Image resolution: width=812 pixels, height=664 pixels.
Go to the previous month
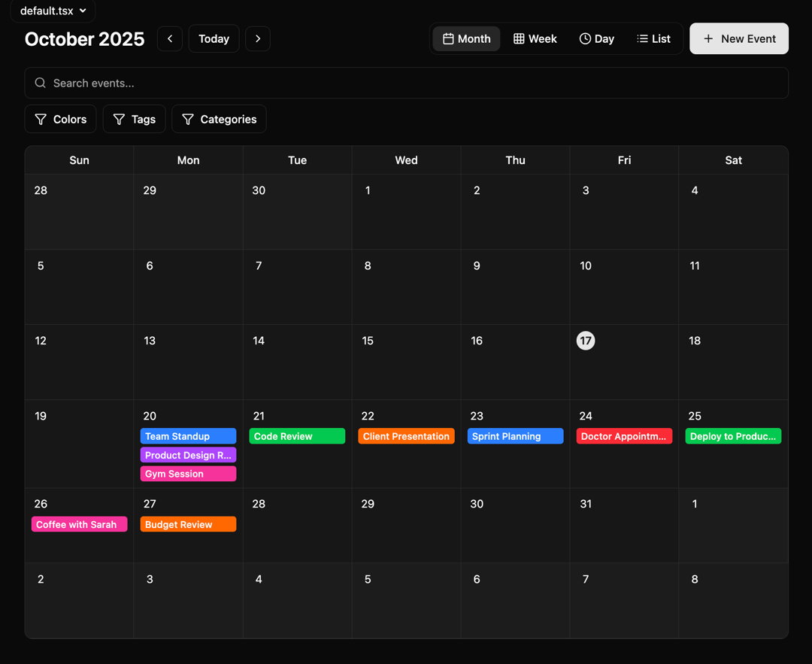click(x=170, y=39)
